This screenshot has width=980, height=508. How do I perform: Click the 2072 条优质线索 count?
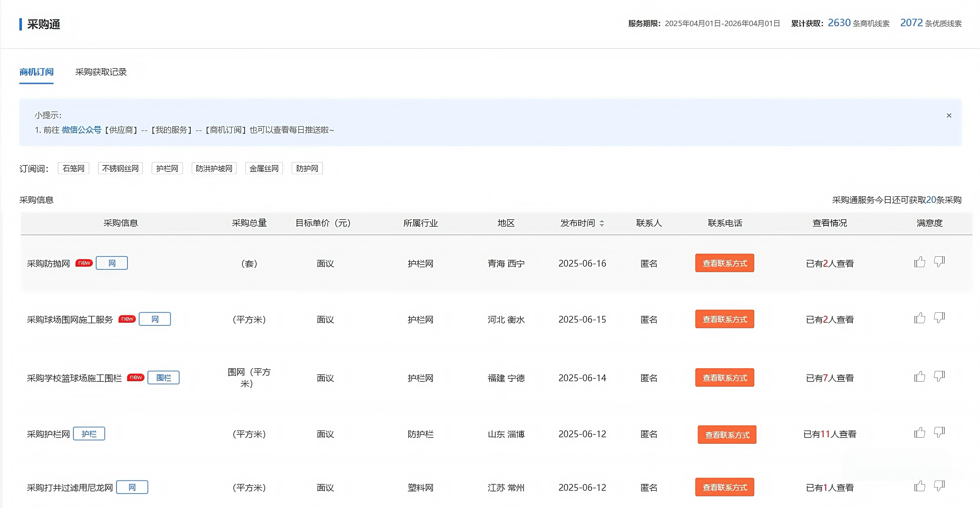pyautogui.click(x=931, y=23)
